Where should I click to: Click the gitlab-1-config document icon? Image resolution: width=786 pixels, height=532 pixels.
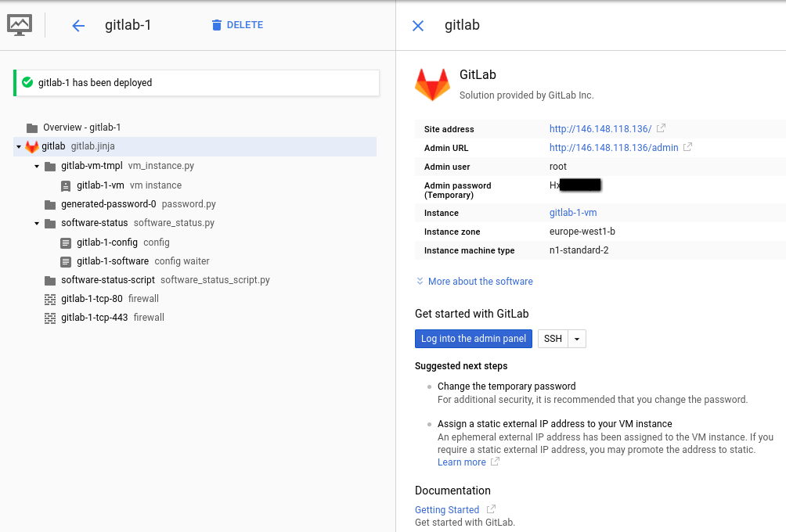[x=66, y=243]
